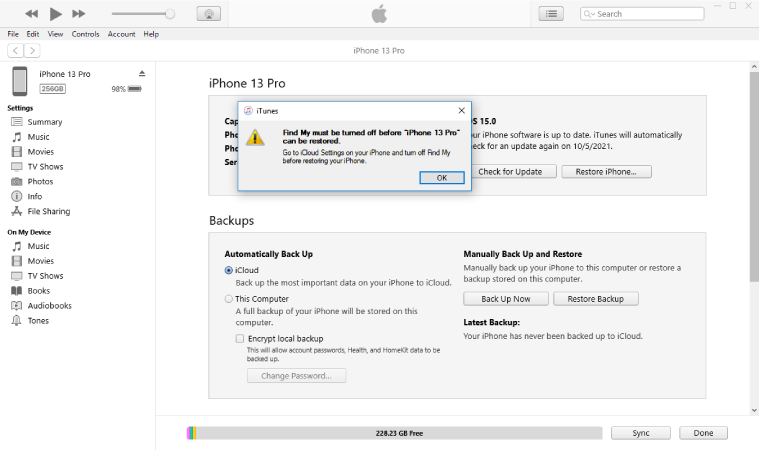Click the 256GB capacity badge
The image size is (759, 450).
[x=52, y=89]
